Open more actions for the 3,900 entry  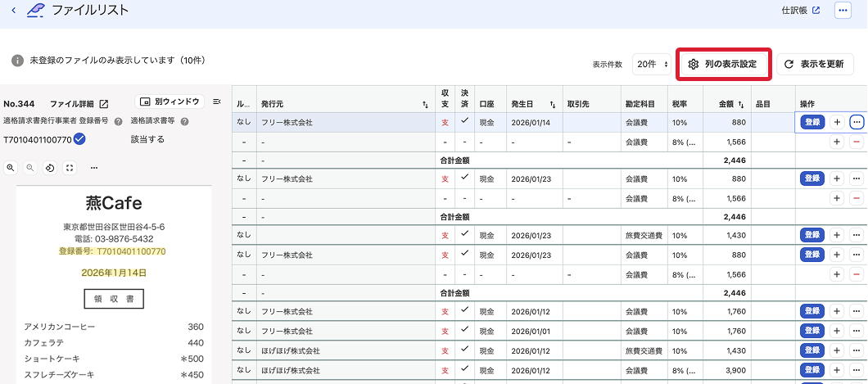[857, 370]
